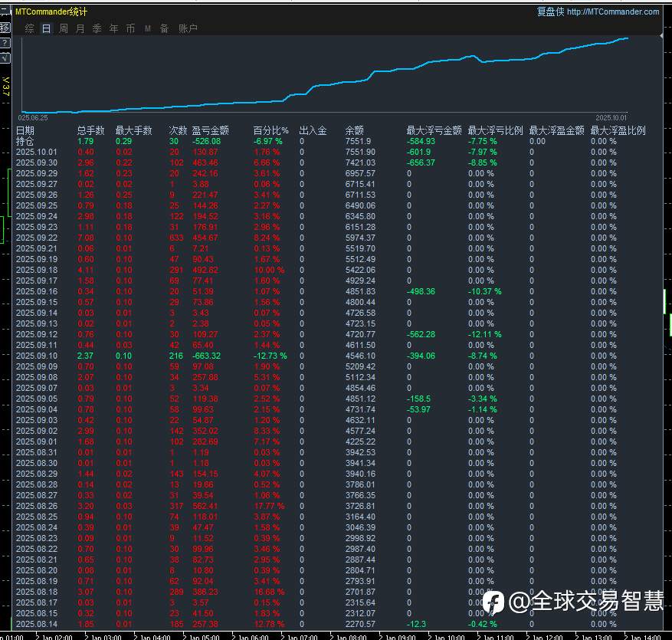Select the 2025.09.22 date row
This screenshot has height=640, width=672.
(37, 238)
